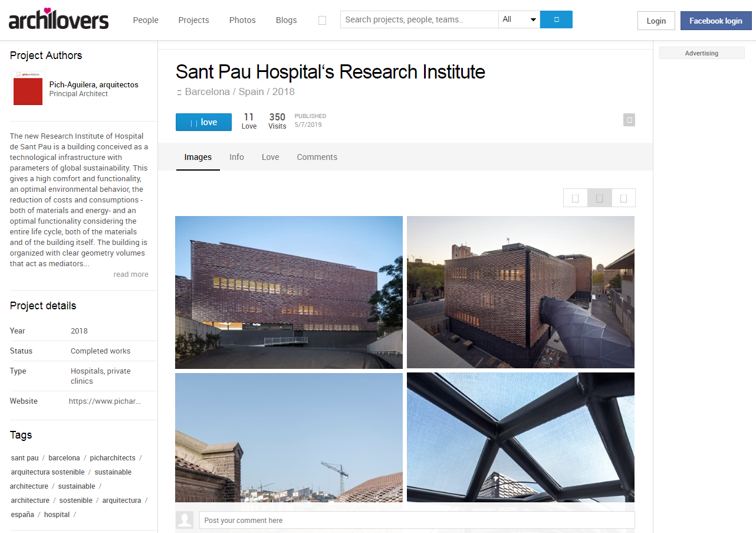Screen dimensions: 756x533
Task: Open the Archilovers logo homepage
Action: (59, 19)
